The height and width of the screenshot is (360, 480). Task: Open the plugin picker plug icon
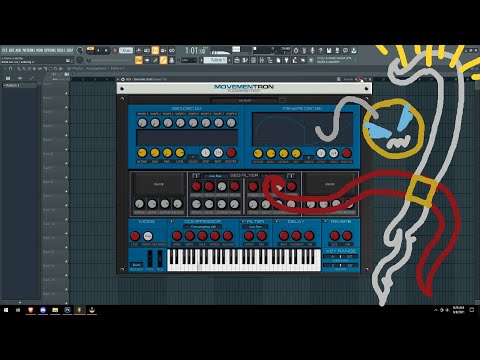tap(286, 60)
